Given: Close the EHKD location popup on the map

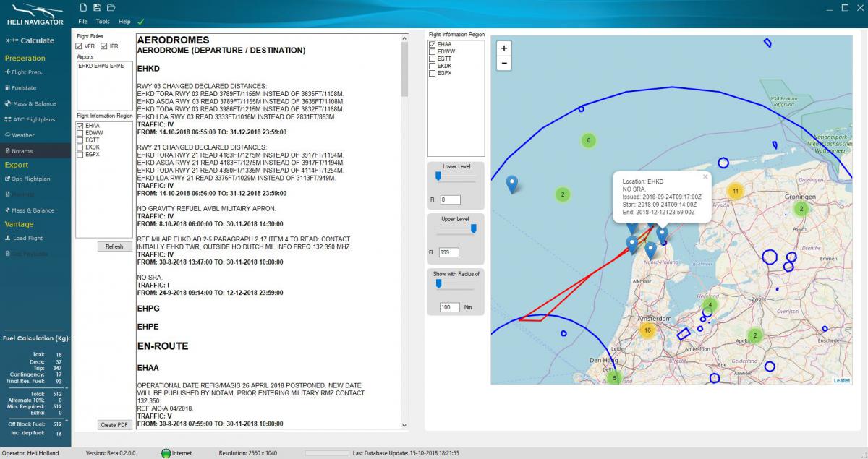Looking at the screenshot, I should [x=705, y=176].
